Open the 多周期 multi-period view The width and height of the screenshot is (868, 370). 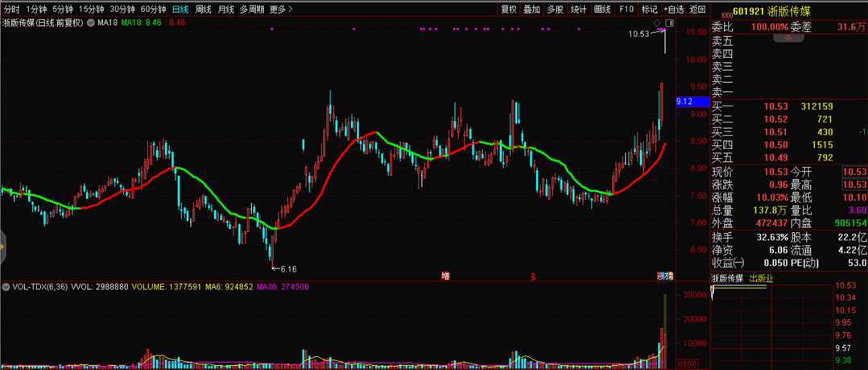(x=252, y=9)
